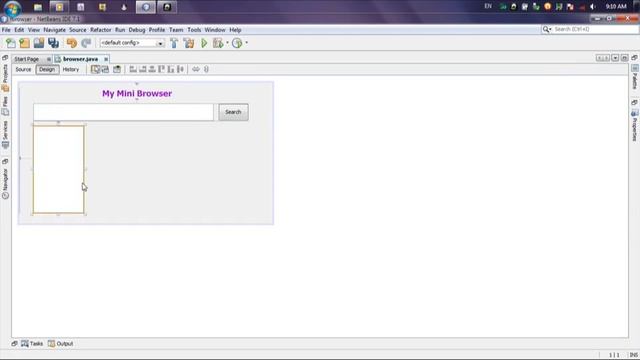
Task: Open the Properties side panel
Action: (635, 126)
